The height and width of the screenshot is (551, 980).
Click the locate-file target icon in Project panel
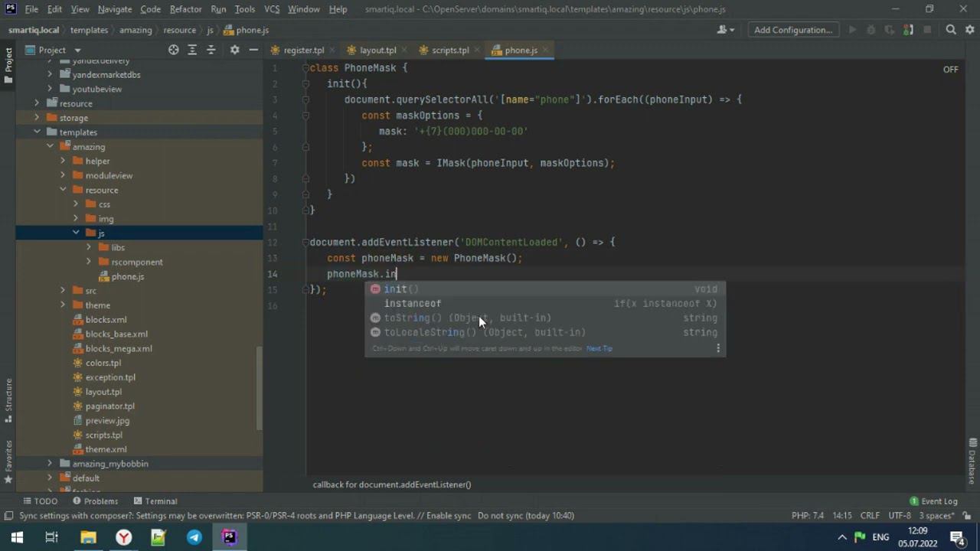[x=174, y=50]
